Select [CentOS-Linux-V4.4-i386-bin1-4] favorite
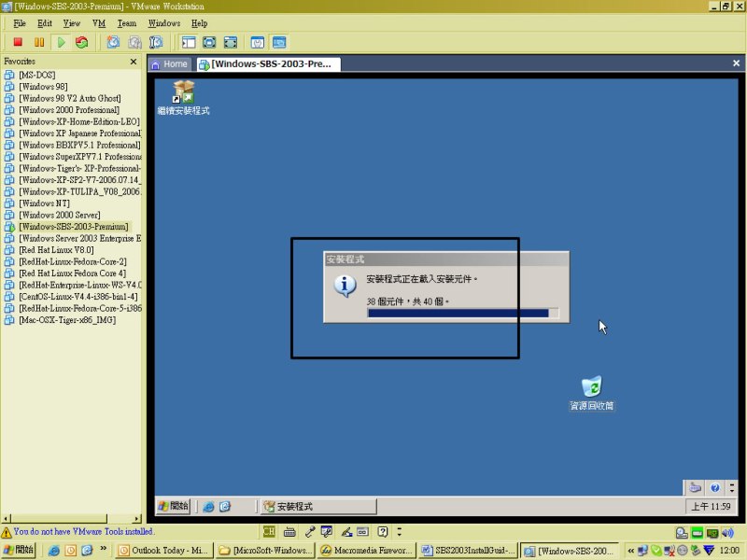Viewport: 747px width, 560px height. coord(78,297)
